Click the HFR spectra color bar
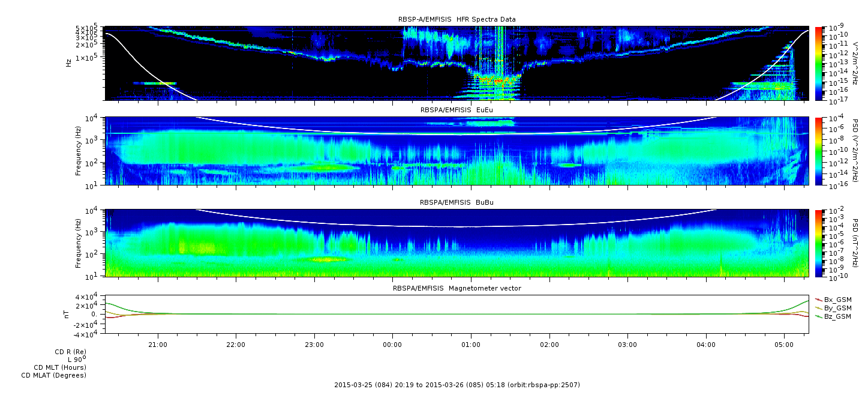 [x=819, y=63]
